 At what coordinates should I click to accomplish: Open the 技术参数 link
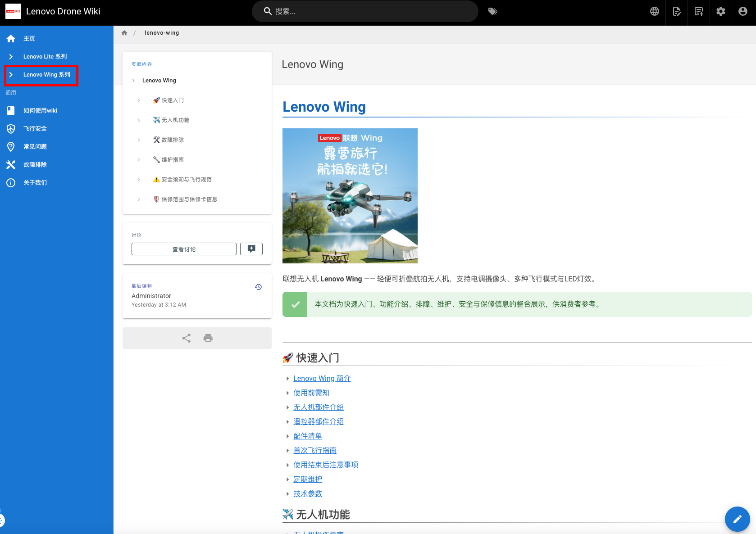pyautogui.click(x=308, y=494)
